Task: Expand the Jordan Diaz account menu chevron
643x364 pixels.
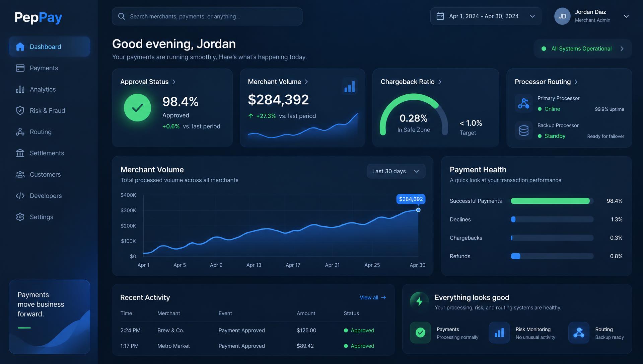Action: coord(626,16)
